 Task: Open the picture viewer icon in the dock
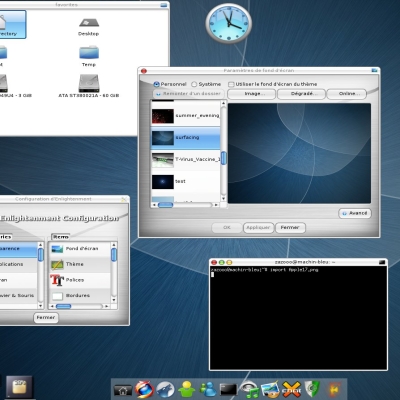[270, 389]
